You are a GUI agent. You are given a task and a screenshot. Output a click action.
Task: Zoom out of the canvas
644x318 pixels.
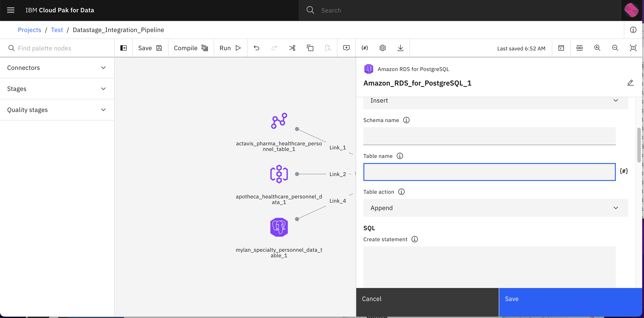[615, 48]
